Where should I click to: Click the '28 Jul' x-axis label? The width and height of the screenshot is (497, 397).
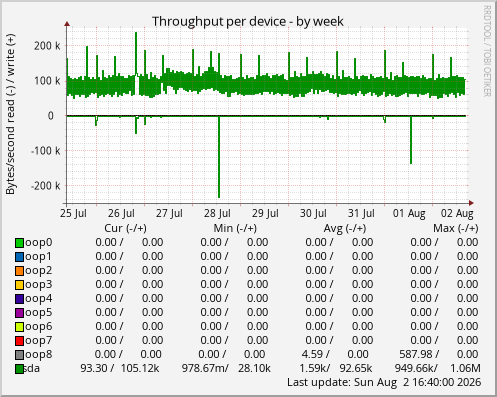[217, 213]
